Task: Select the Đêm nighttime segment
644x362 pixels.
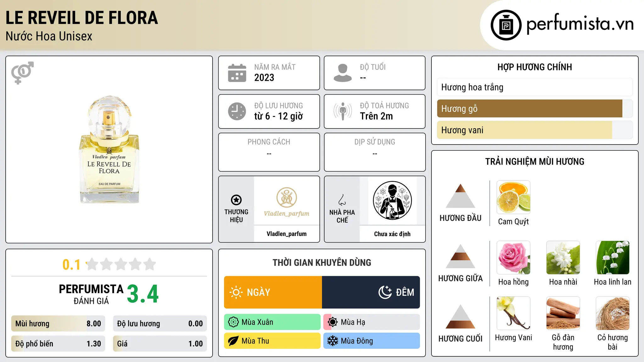Action: coord(371,292)
